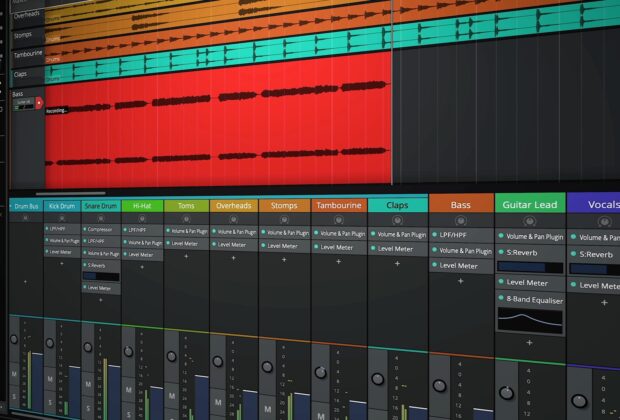Click the pan knob on Guitar Lead channel
This screenshot has width=620, height=420.
coord(507,393)
